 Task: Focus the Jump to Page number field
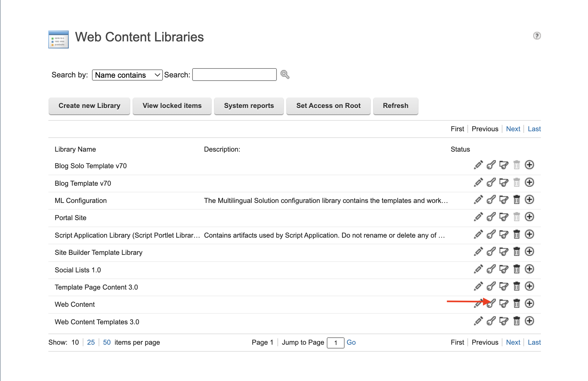335,343
